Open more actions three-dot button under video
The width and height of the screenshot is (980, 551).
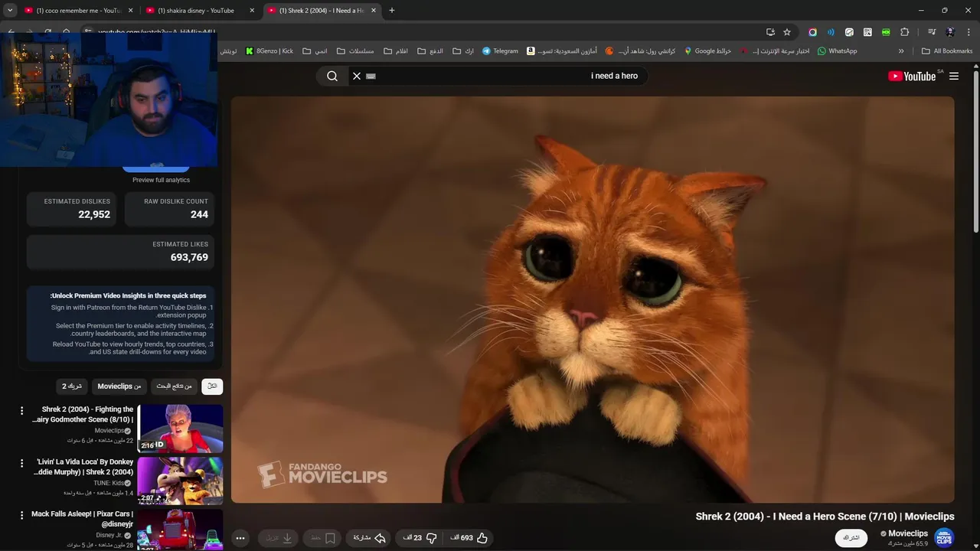coord(240,538)
